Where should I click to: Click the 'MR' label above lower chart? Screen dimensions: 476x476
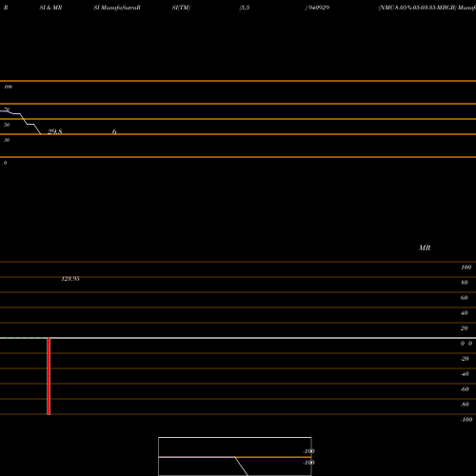[x=425, y=248]
